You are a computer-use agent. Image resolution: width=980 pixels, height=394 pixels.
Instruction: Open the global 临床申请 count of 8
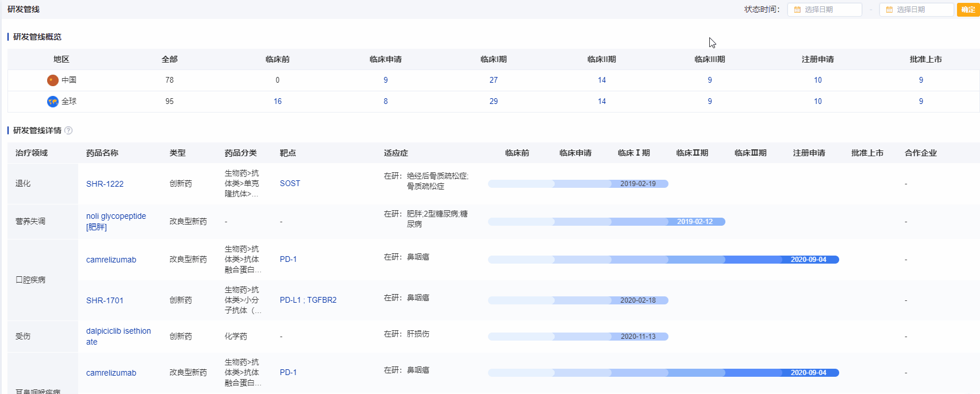(386, 102)
